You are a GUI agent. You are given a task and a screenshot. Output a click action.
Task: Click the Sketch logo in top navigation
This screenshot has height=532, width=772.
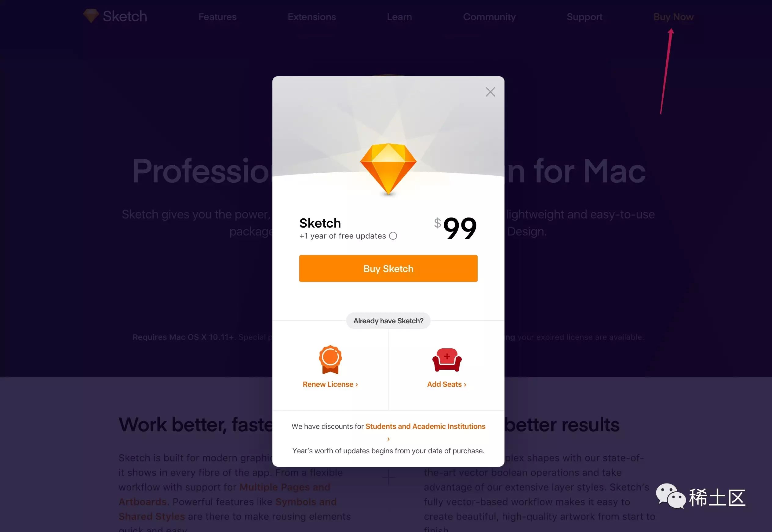(115, 16)
